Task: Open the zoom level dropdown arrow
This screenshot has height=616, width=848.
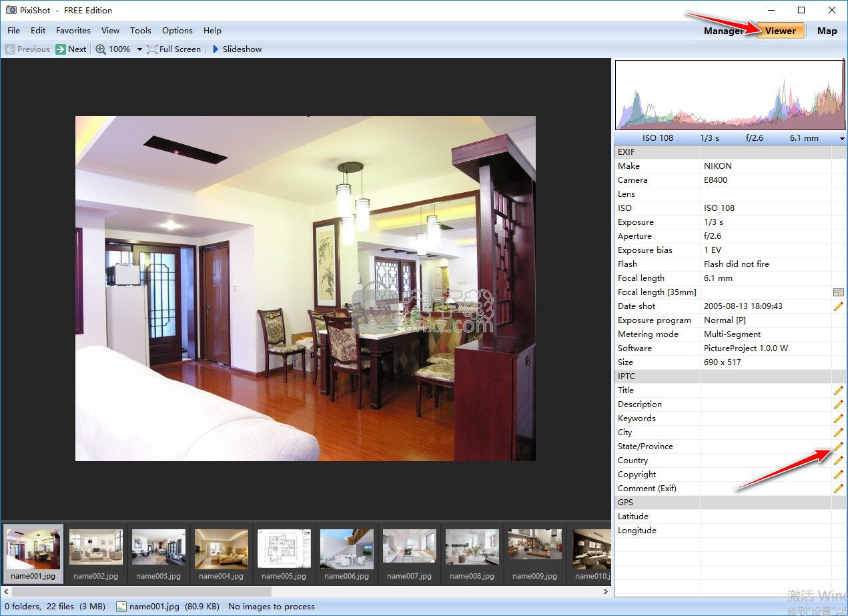Action: pos(139,49)
